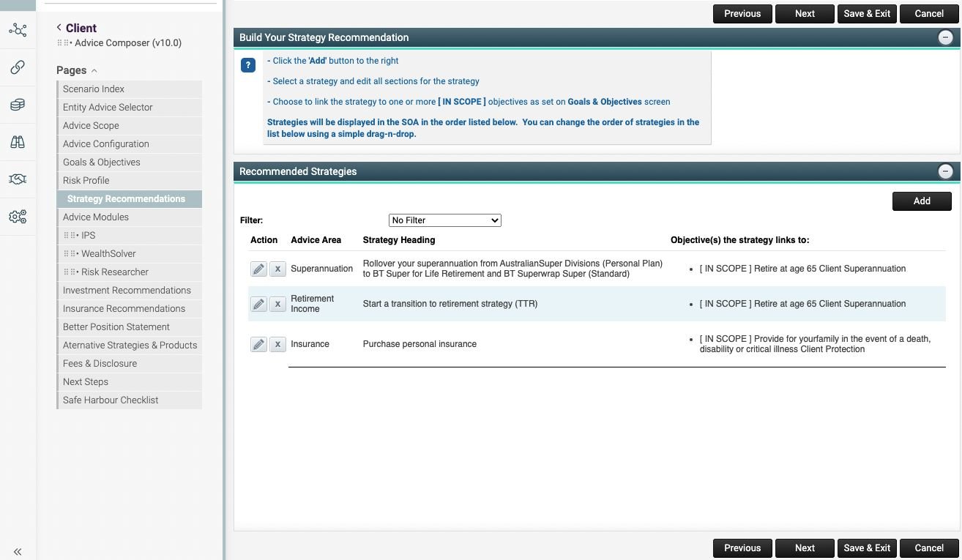
Task: Click the blue question mark help icon
Action: [248, 65]
